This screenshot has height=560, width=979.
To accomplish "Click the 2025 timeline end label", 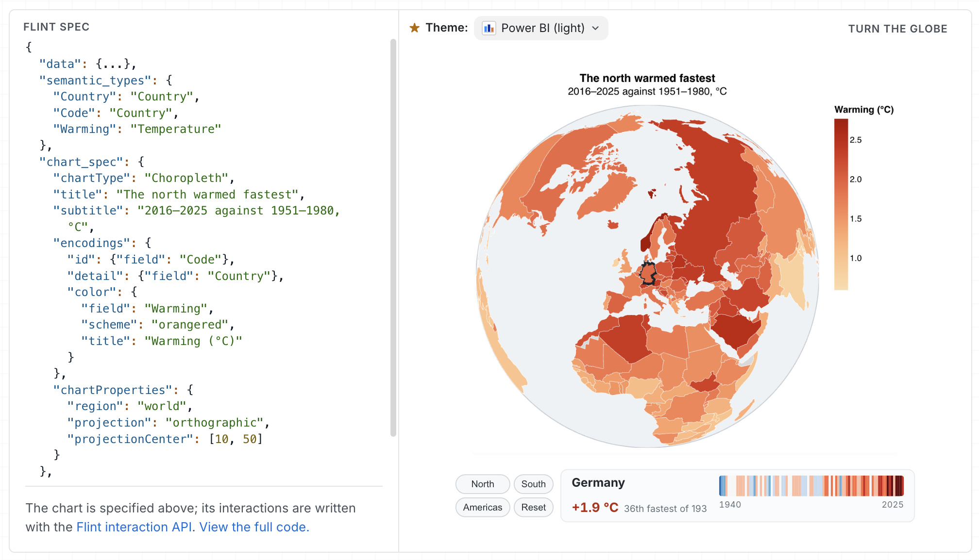I will pos(893,505).
